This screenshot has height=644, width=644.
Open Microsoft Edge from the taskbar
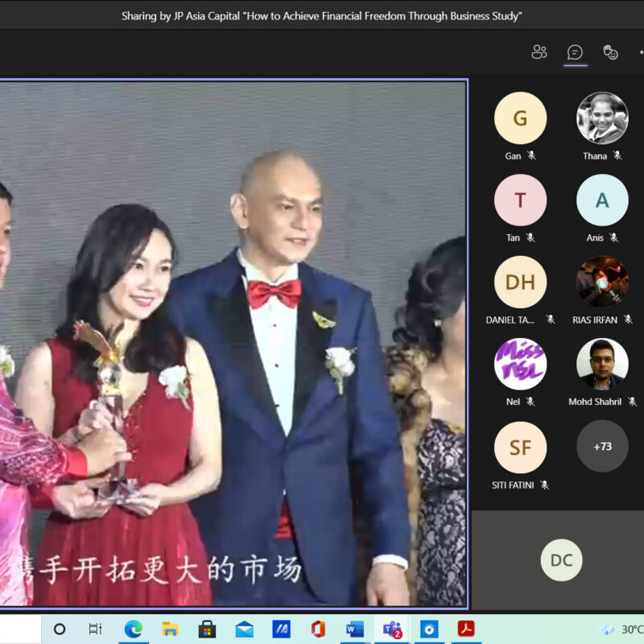click(134, 629)
